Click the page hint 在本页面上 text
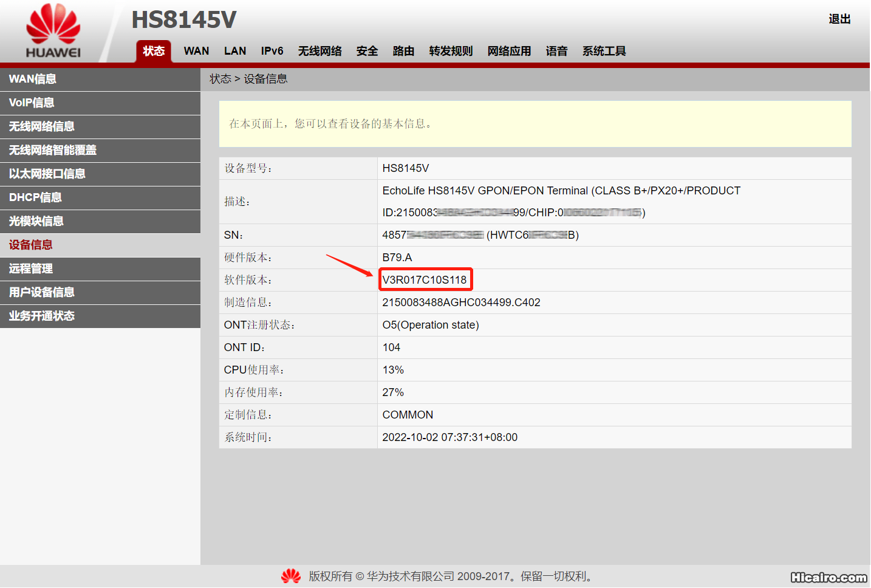Screen dimensions: 871x588 click(332, 124)
